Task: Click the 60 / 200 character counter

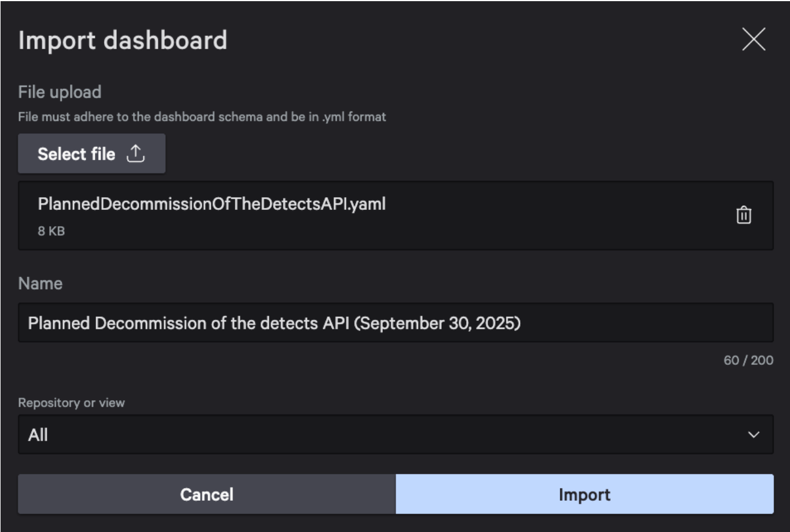Action: coord(748,360)
